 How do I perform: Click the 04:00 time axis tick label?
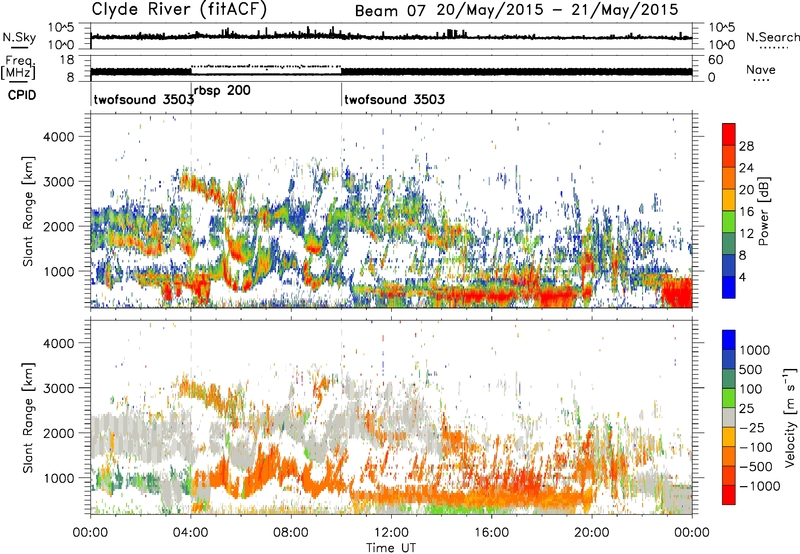190,533
